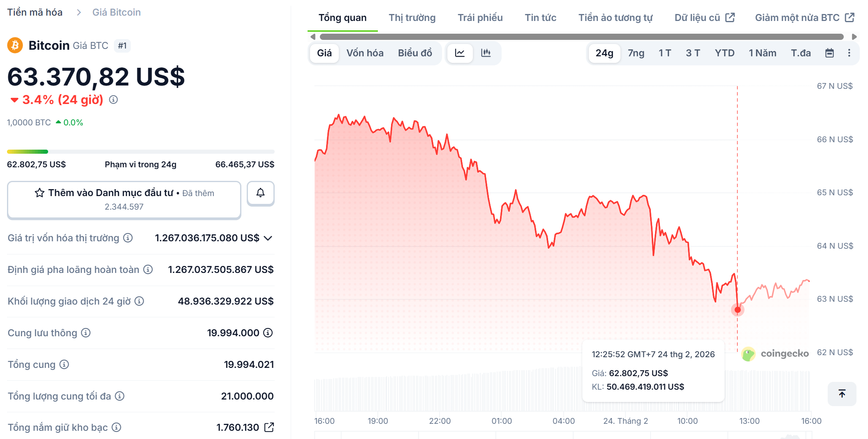
Task: Click the 24h price range progress bar
Action: (140, 151)
